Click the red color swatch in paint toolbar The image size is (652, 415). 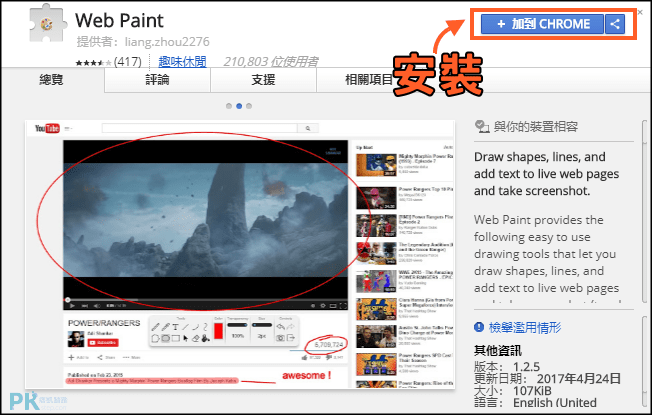218,331
